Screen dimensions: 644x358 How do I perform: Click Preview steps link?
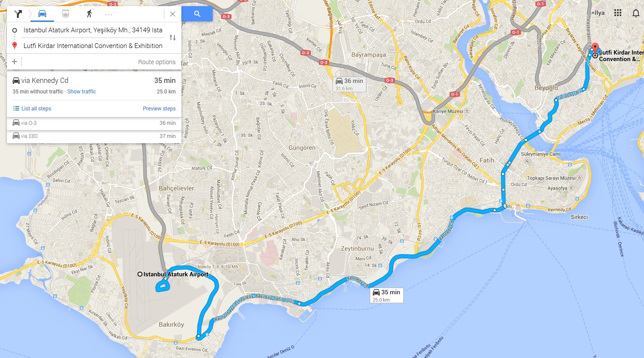pos(159,109)
